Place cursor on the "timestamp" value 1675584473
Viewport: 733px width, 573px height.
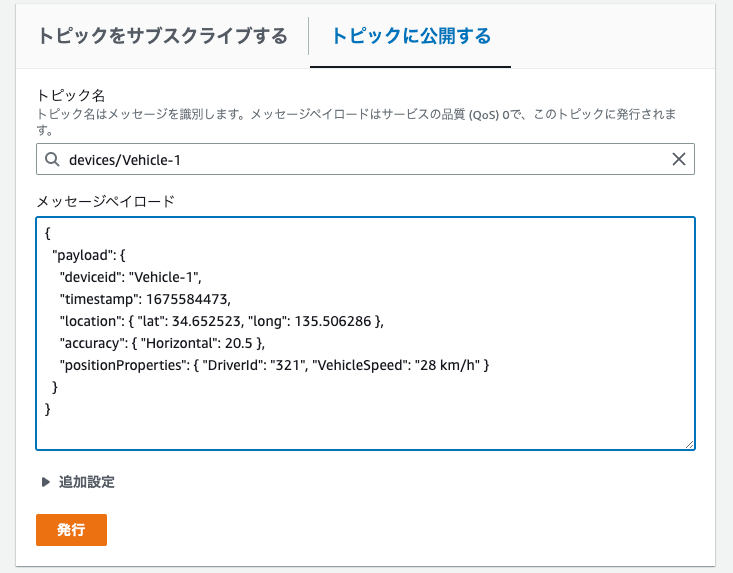point(188,299)
